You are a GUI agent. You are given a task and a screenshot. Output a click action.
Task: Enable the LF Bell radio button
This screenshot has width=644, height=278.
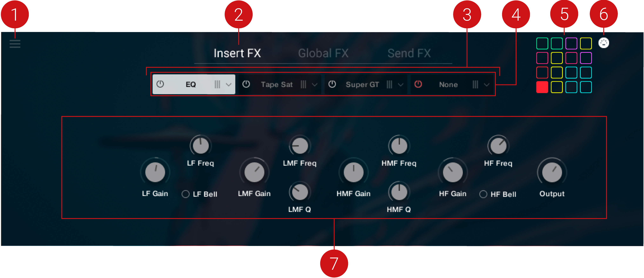click(x=185, y=194)
